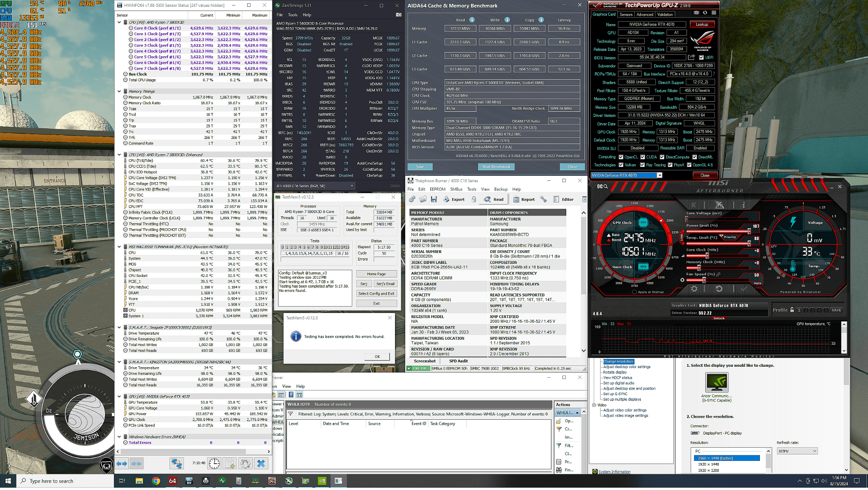Open the Thaiphoon Burner EEPROM menu
Viewport: 868px width, 490px height.
pos(437,189)
